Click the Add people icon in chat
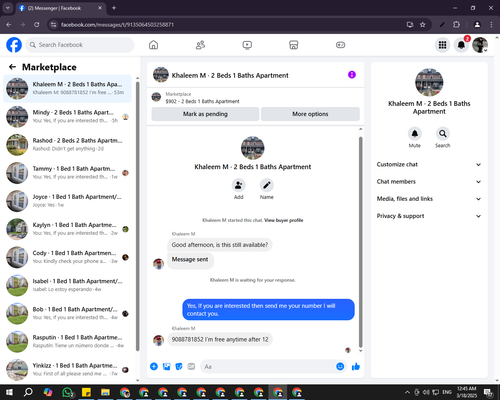Viewport: 500px width, 400px height. pyautogui.click(x=238, y=185)
